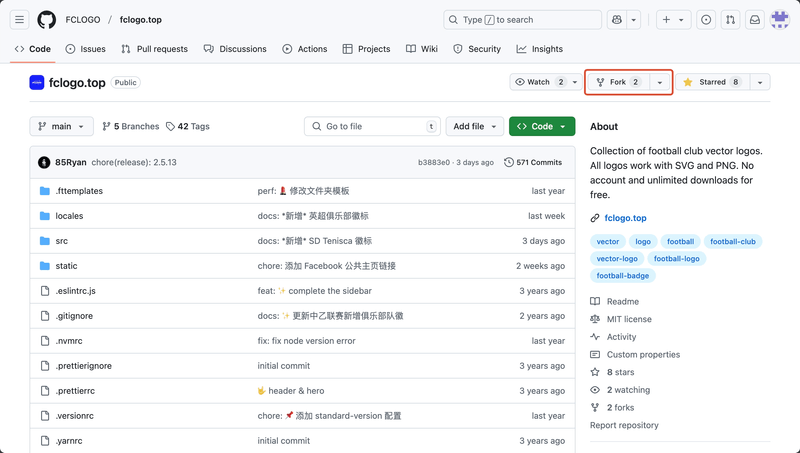
Task: Open the notifications inbox icon
Action: (x=755, y=20)
